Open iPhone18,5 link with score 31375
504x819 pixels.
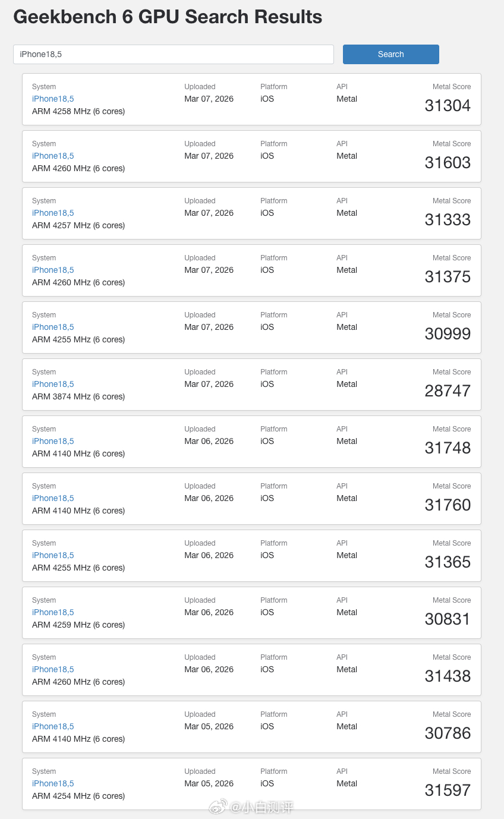click(x=53, y=270)
